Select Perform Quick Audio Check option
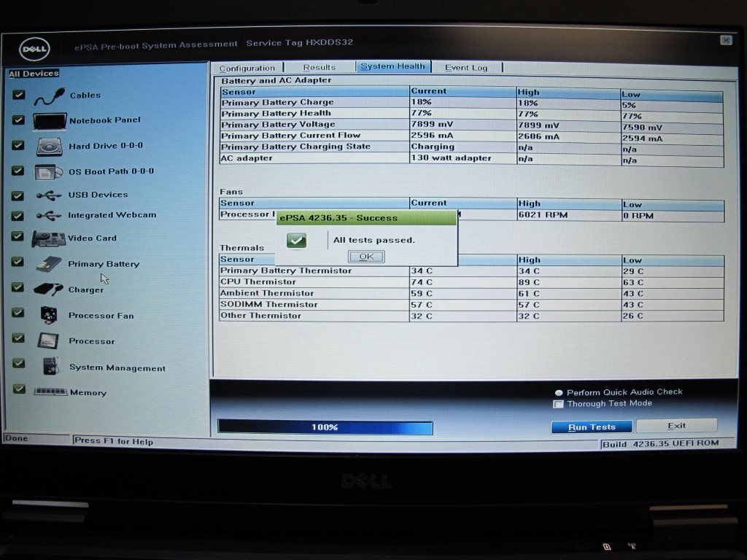 pyautogui.click(x=559, y=393)
